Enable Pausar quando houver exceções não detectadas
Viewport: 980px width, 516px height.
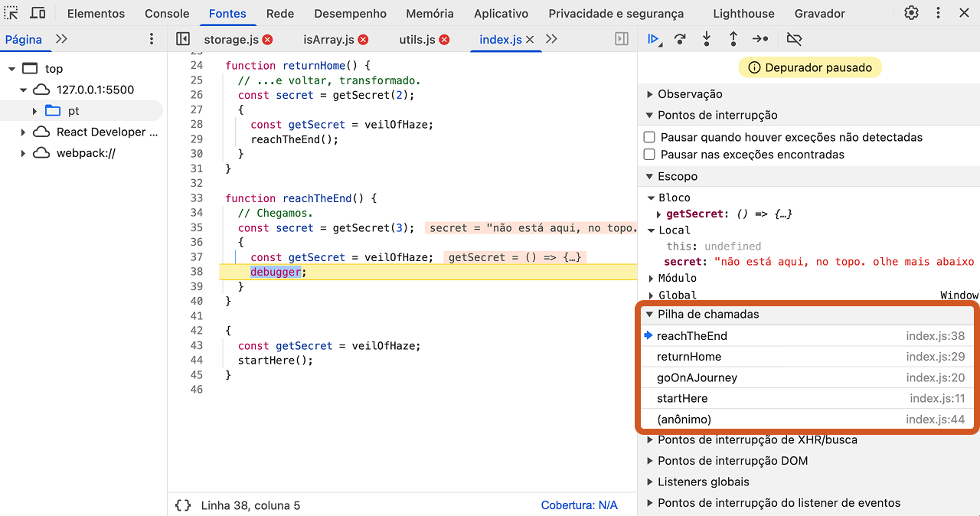pos(649,137)
